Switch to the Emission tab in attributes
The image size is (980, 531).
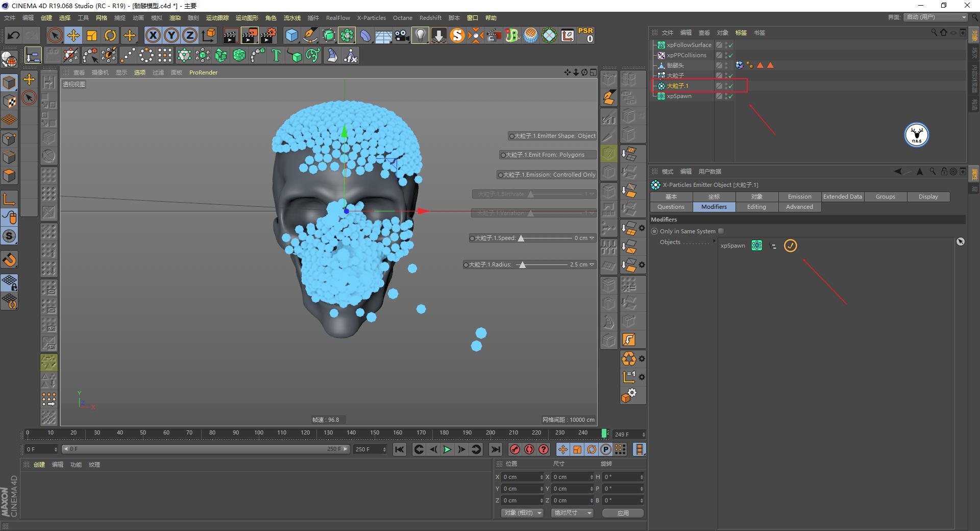(799, 196)
